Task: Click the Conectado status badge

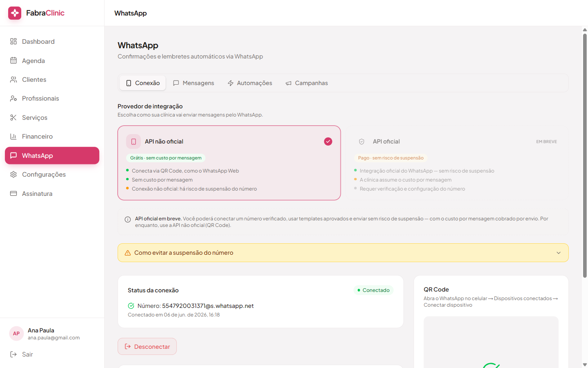Action: point(374,290)
